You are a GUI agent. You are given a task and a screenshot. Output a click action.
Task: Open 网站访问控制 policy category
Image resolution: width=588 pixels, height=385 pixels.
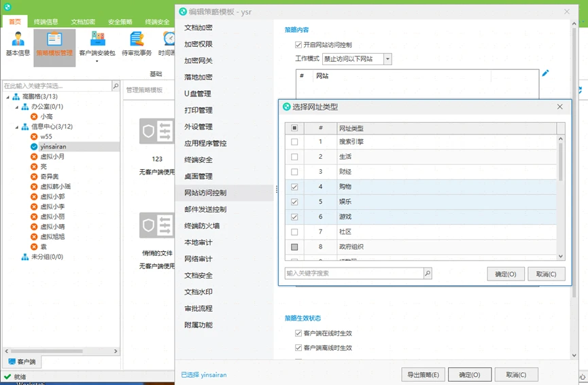pos(205,193)
